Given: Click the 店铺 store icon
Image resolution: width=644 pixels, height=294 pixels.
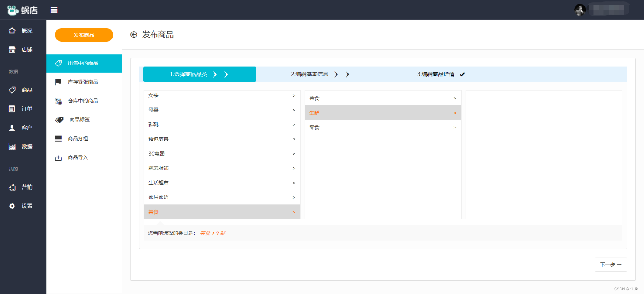Looking at the screenshot, I should (x=12, y=49).
